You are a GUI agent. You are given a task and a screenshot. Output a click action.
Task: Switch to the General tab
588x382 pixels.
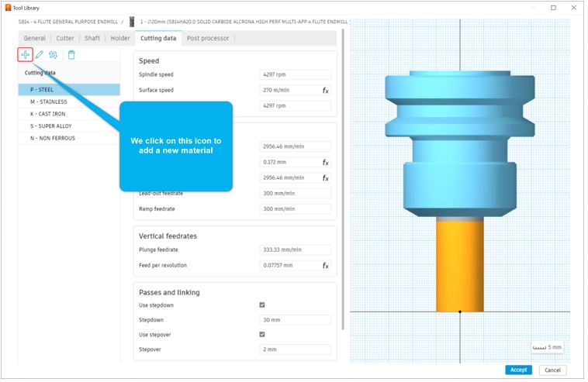tap(34, 38)
